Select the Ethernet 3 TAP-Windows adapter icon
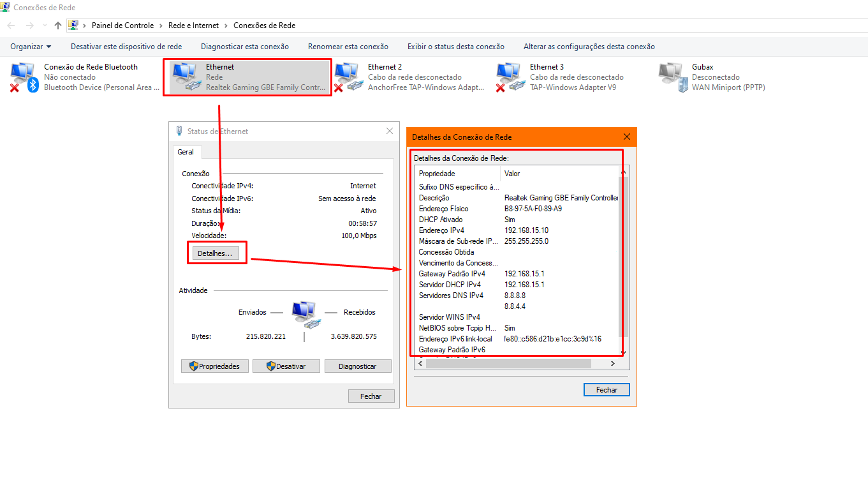Image resolution: width=868 pixels, height=487 pixels. click(x=510, y=77)
